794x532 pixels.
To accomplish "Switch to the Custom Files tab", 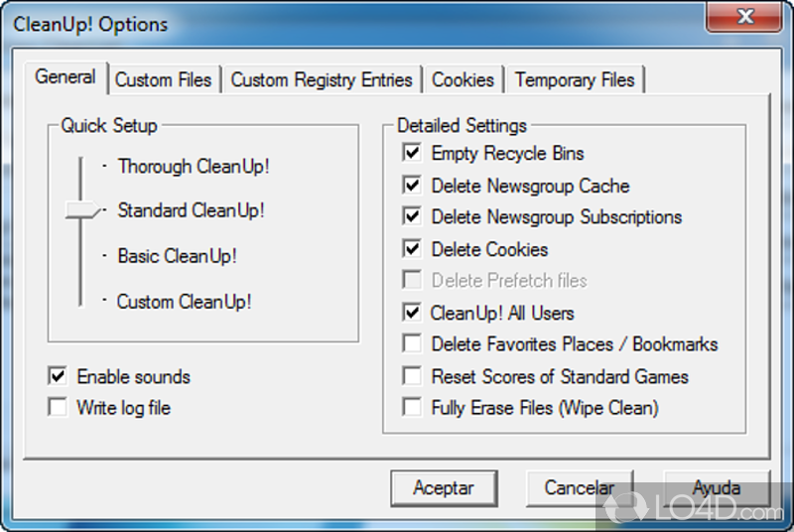I will pos(163,79).
